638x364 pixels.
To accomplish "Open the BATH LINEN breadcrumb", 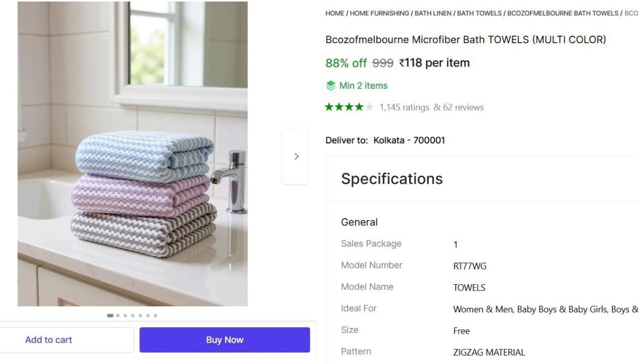I will click(432, 13).
